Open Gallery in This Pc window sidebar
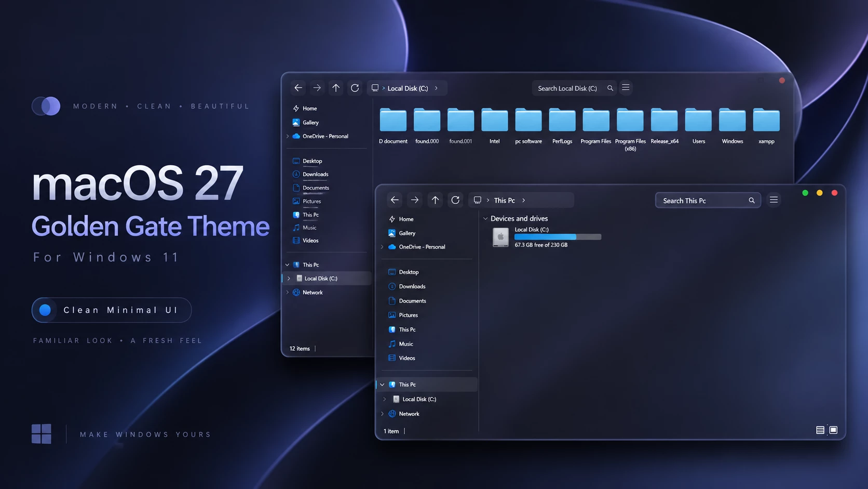Viewport: 868px width, 489px height. click(402, 233)
